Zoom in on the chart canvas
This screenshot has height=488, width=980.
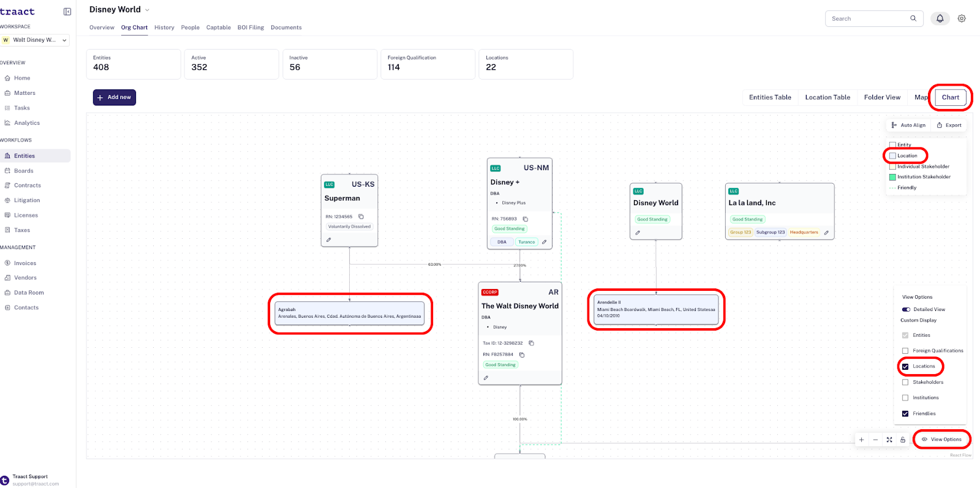pyautogui.click(x=861, y=440)
